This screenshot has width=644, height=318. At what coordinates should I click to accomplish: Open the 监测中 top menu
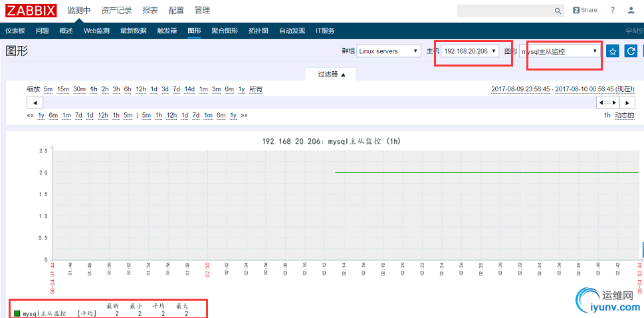[x=79, y=11]
